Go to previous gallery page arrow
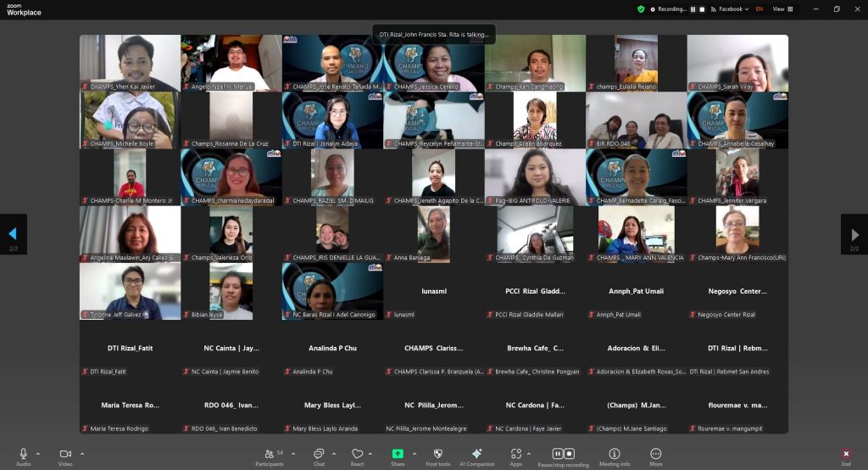The width and height of the screenshot is (868, 470). click(13, 234)
